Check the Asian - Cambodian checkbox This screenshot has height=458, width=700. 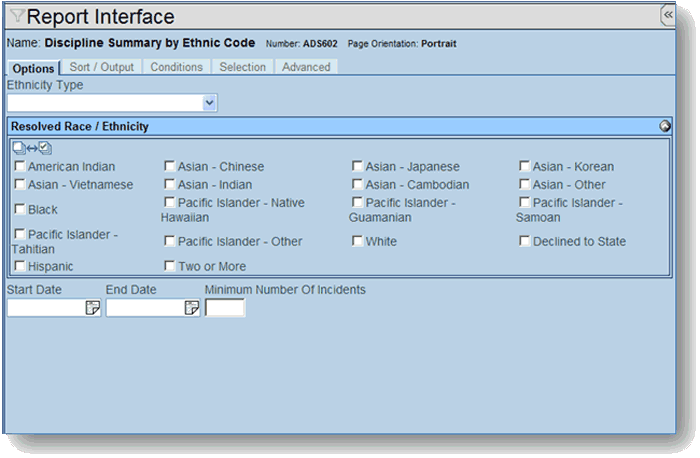tap(357, 184)
